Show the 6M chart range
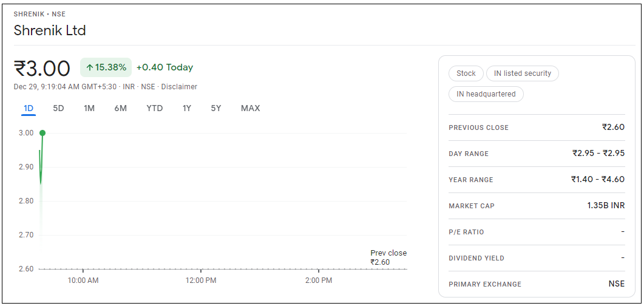 coord(120,109)
